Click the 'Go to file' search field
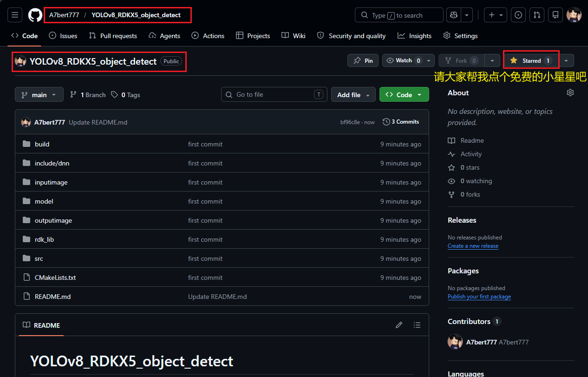The height and width of the screenshot is (377, 588). click(274, 94)
